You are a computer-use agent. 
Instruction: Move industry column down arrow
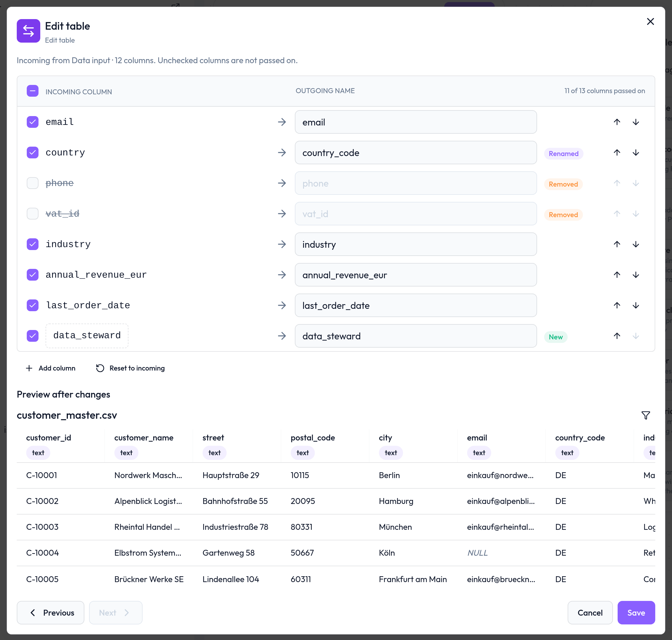click(x=636, y=244)
